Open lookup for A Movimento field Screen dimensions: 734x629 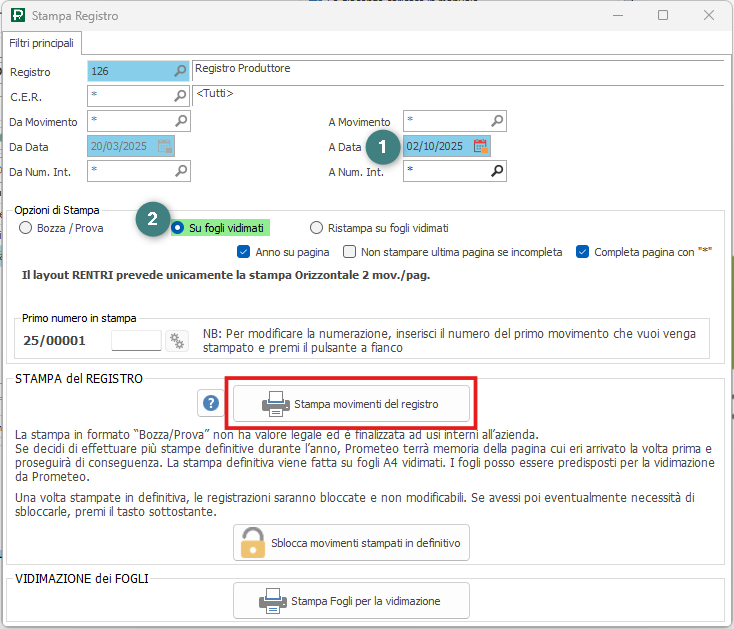(x=497, y=121)
